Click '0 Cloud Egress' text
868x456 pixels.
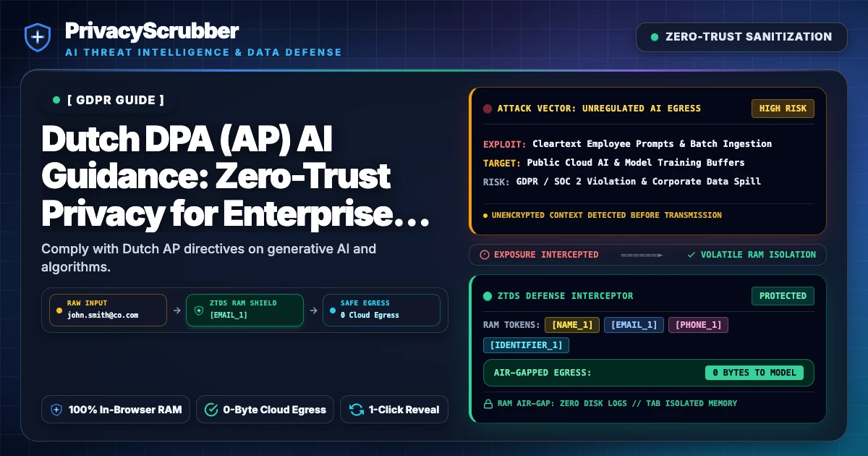[370, 316]
